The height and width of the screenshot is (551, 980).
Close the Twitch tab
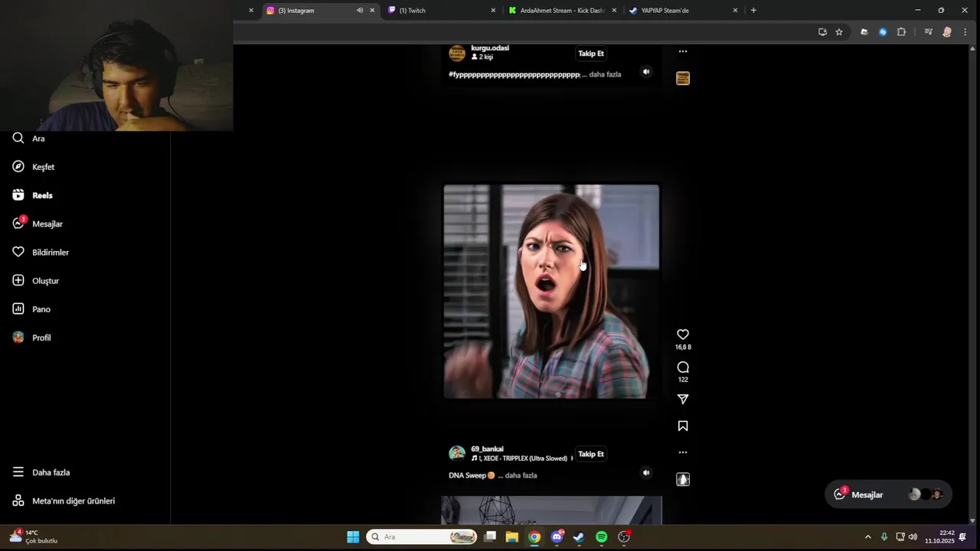click(x=493, y=11)
